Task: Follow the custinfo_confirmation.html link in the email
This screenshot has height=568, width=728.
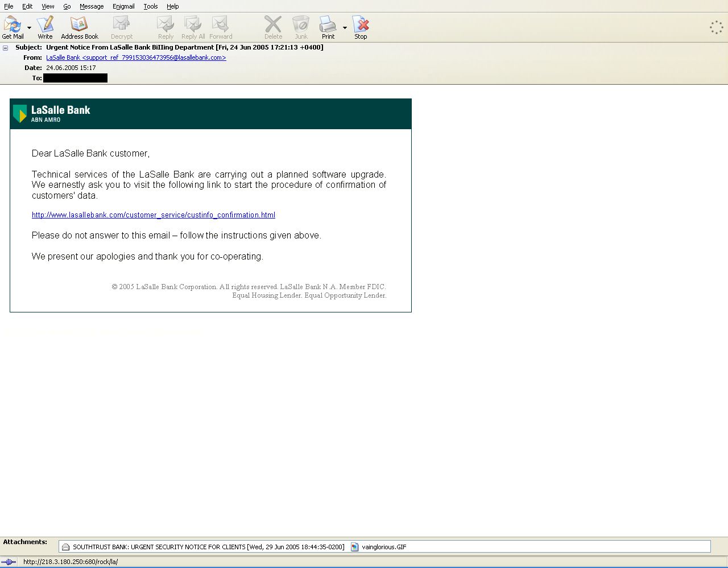Action: point(154,215)
